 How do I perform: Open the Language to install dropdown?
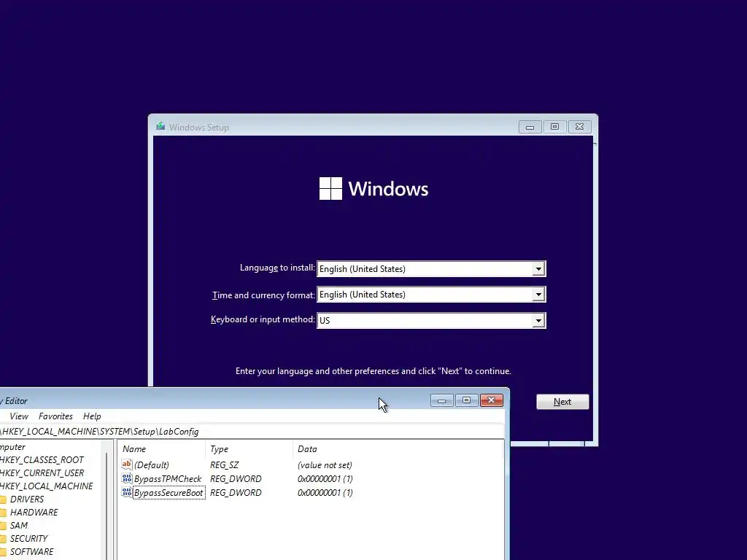pyautogui.click(x=538, y=268)
